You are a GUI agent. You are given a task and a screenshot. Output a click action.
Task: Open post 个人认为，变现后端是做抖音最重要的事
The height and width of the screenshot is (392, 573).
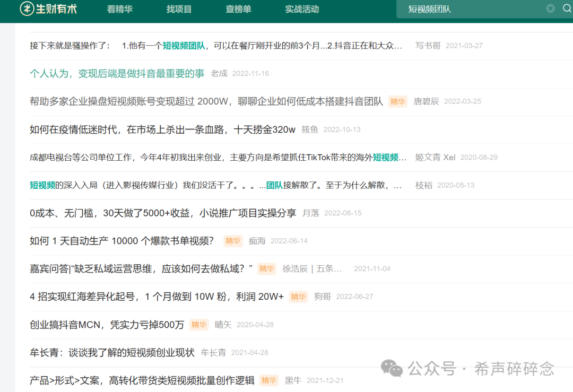(x=117, y=74)
